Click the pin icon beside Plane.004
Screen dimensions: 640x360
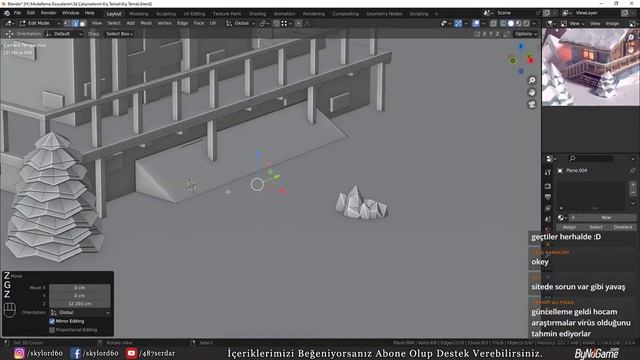click(632, 171)
